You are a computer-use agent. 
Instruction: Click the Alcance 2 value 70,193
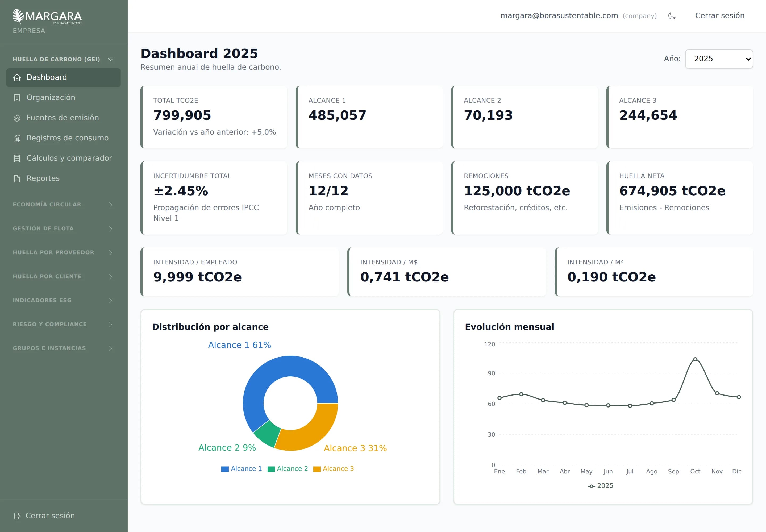click(x=488, y=115)
